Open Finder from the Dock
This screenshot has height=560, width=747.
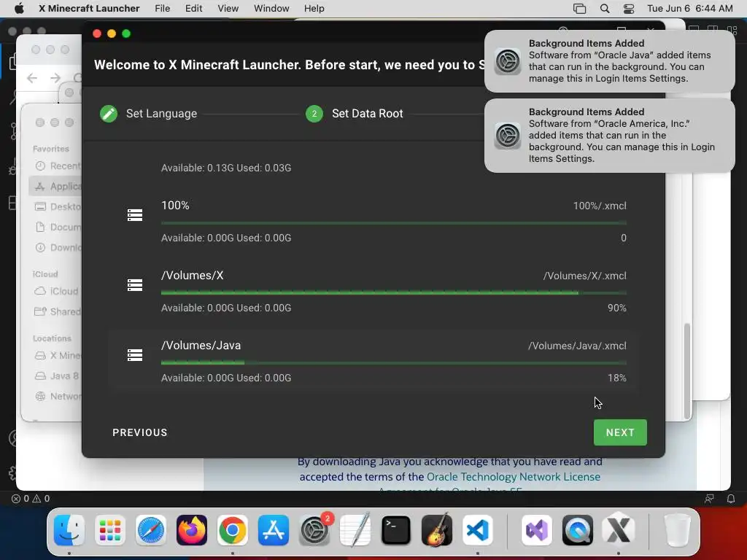69,530
